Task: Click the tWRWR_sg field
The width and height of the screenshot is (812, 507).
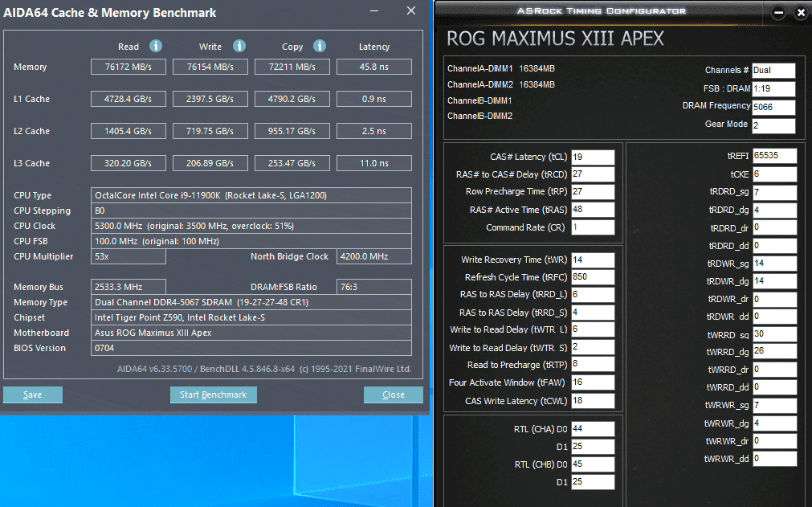Action: [x=774, y=405]
